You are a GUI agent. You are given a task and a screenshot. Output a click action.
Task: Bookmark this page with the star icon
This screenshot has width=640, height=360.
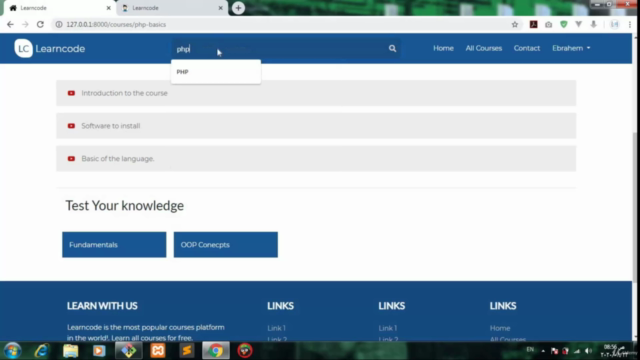click(515, 24)
